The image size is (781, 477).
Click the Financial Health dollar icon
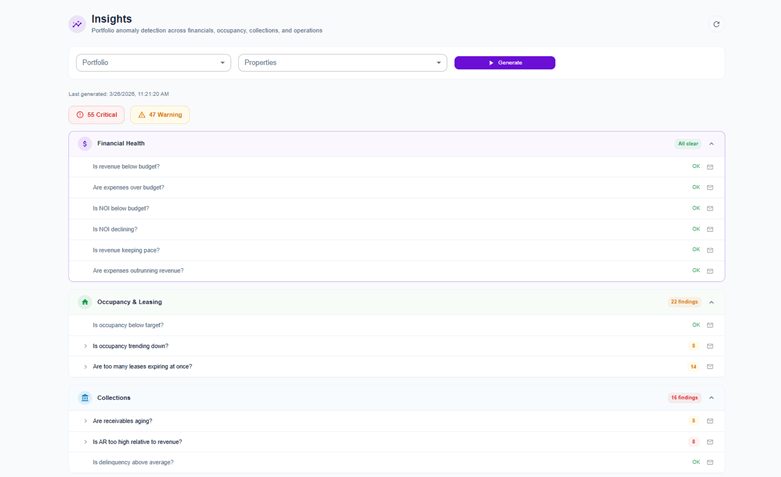85,144
